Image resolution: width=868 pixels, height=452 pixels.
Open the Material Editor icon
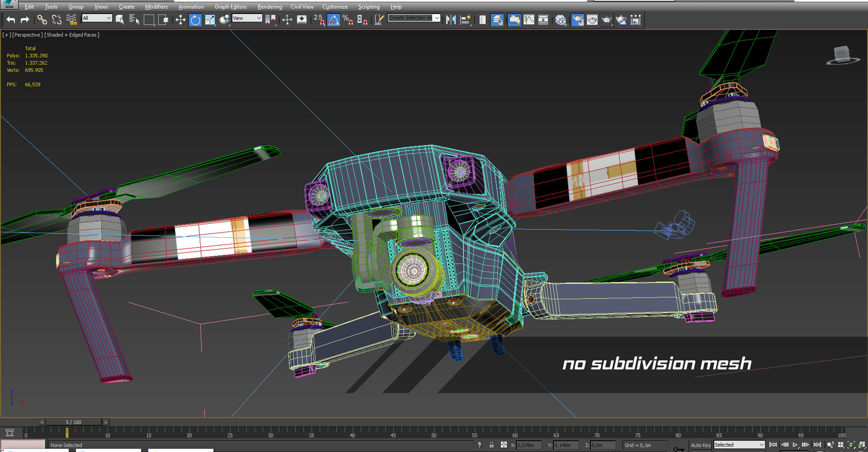click(x=560, y=20)
